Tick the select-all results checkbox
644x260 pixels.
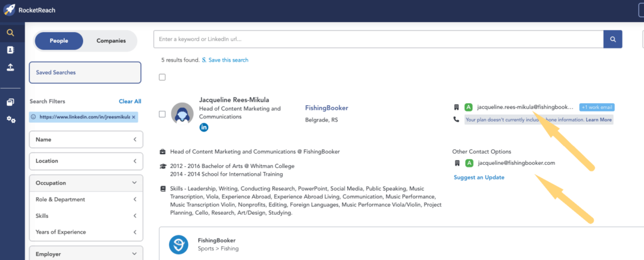coord(162,77)
